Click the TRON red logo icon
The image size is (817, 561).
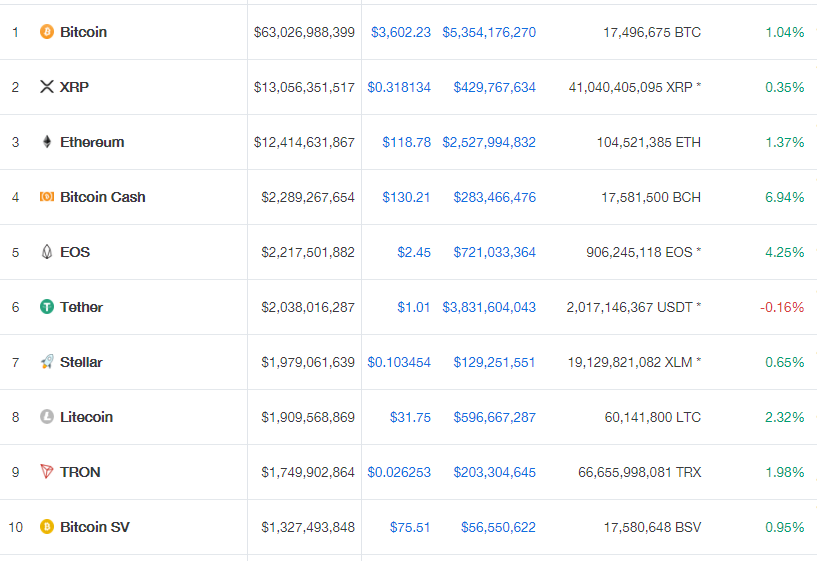click(47, 471)
